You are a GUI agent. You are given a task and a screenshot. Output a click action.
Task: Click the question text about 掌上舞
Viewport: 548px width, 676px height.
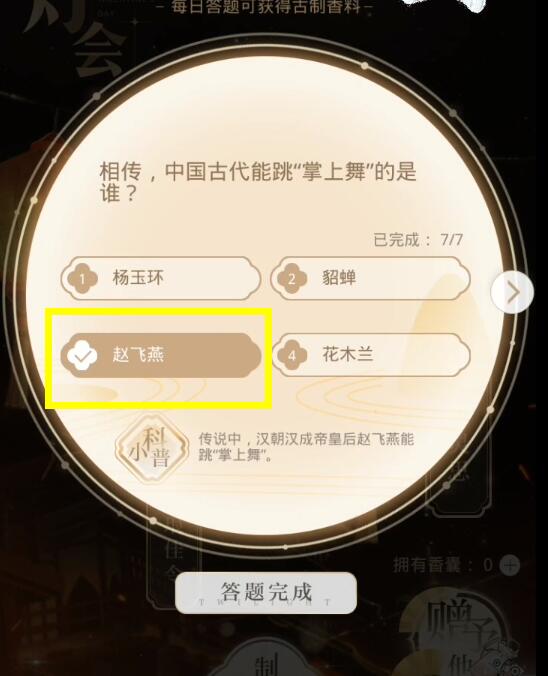(x=258, y=182)
